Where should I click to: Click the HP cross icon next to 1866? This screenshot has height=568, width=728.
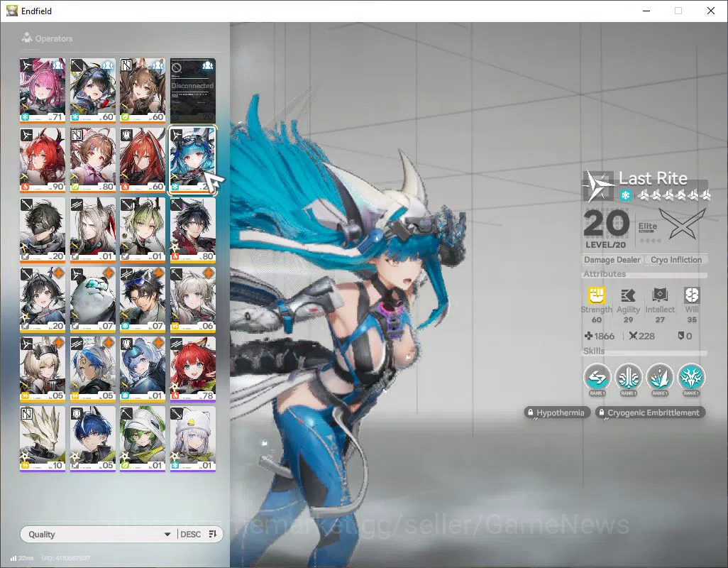click(588, 336)
